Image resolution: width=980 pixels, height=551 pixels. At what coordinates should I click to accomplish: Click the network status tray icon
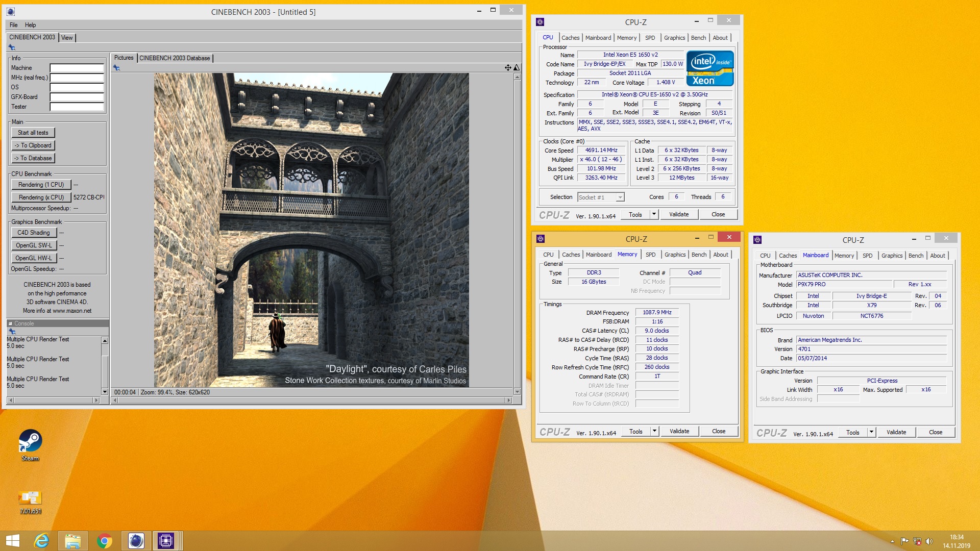[x=917, y=541]
